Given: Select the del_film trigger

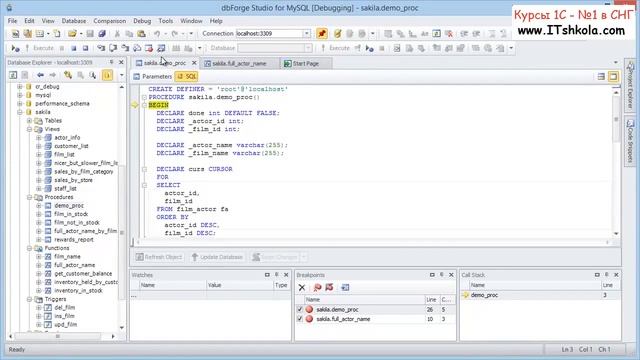Looking at the screenshot, I should (64, 308).
